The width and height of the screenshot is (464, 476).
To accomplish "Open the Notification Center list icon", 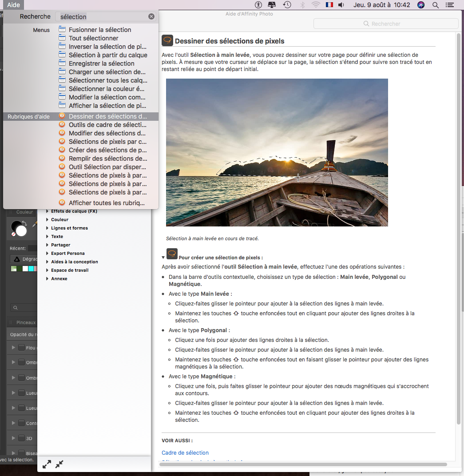I will [x=450, y=5].
